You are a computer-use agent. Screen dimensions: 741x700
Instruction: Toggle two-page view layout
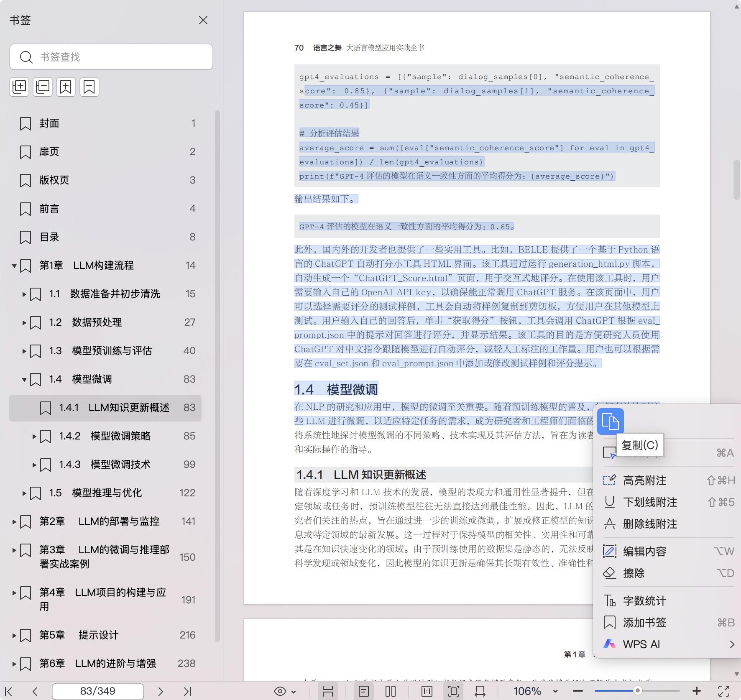[390, 691]
